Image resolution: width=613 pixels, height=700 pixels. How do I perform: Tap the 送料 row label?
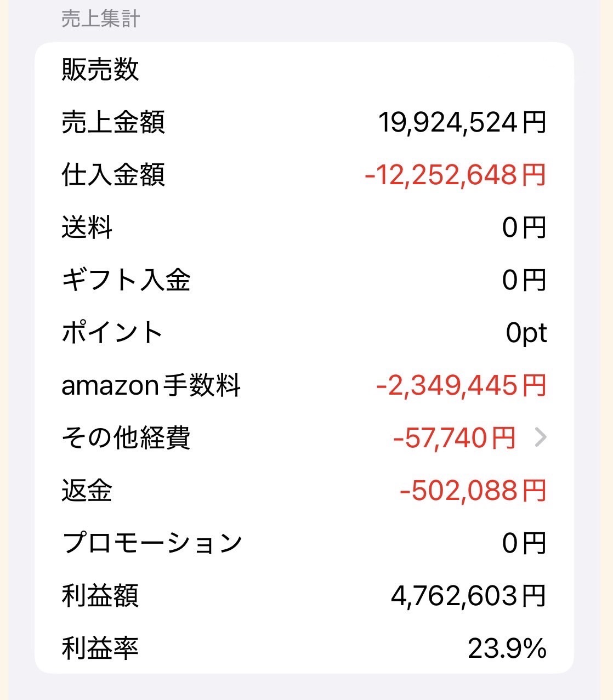(87, 227)
